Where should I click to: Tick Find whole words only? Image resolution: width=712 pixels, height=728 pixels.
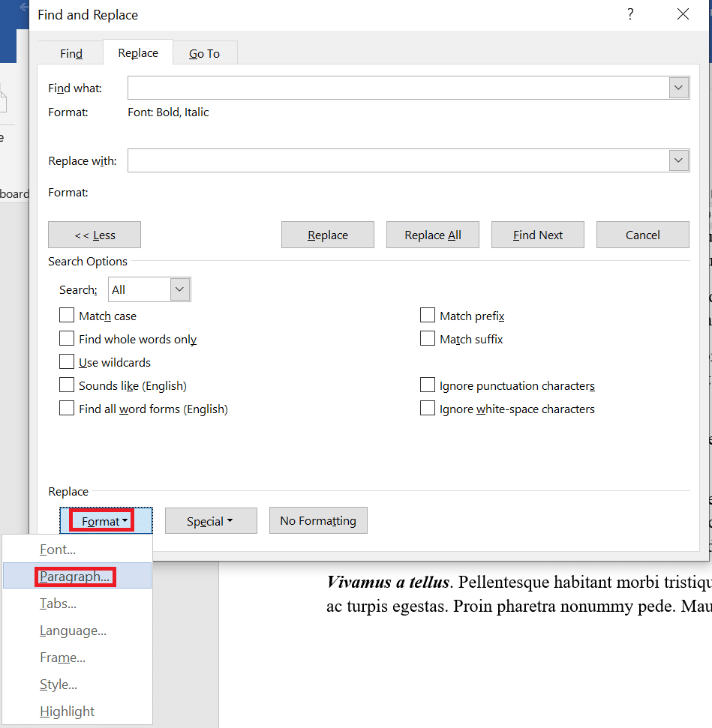(x=67, y=338)
